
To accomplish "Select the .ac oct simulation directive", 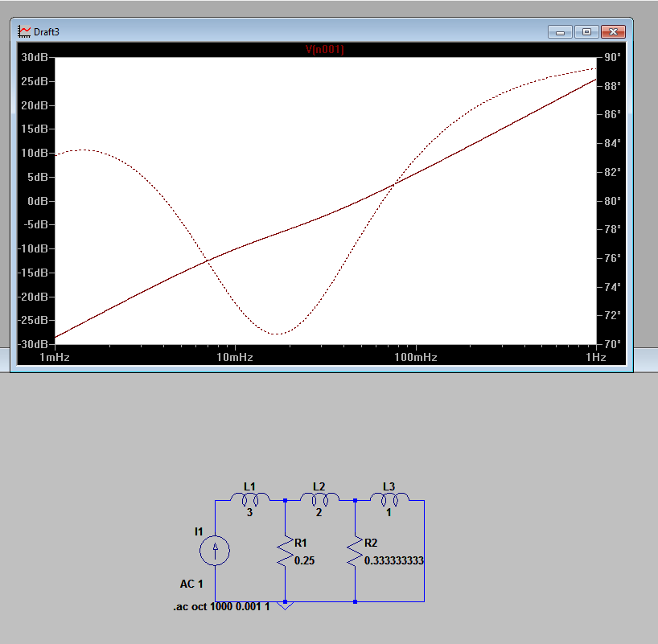I will click(x=221, y=606).
